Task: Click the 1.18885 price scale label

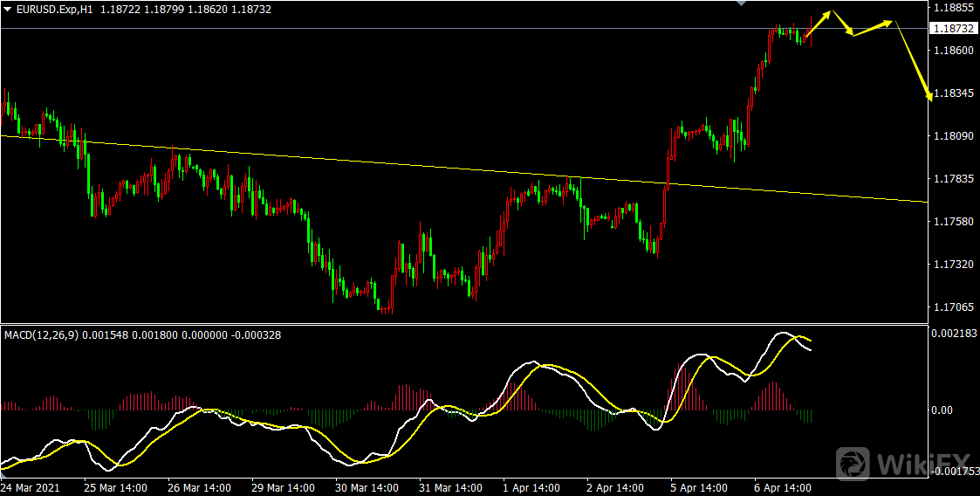Action: pyautogui.click(x=952, y=8)
